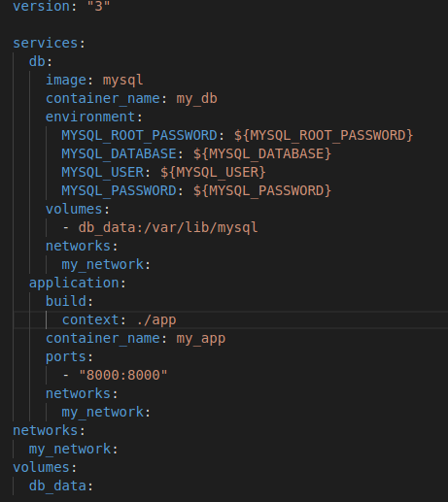Click the ${MYSQL_USER} variable value
The height and width of the screenshot is (502, 448).
tap(213, 172)
